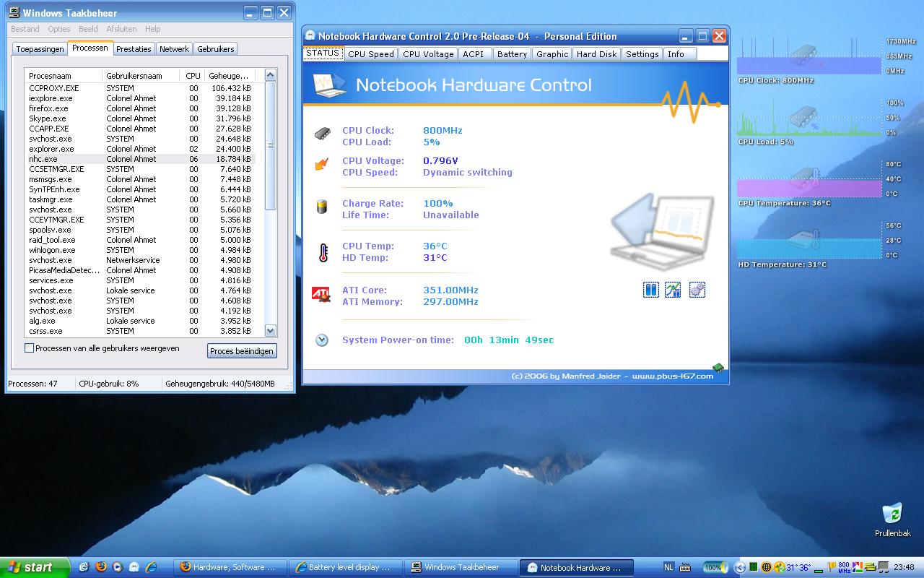This screenshot has width=924, height=578.
Task: Open the Help menu in Taakbeheer
Action: tap(152, 29)
